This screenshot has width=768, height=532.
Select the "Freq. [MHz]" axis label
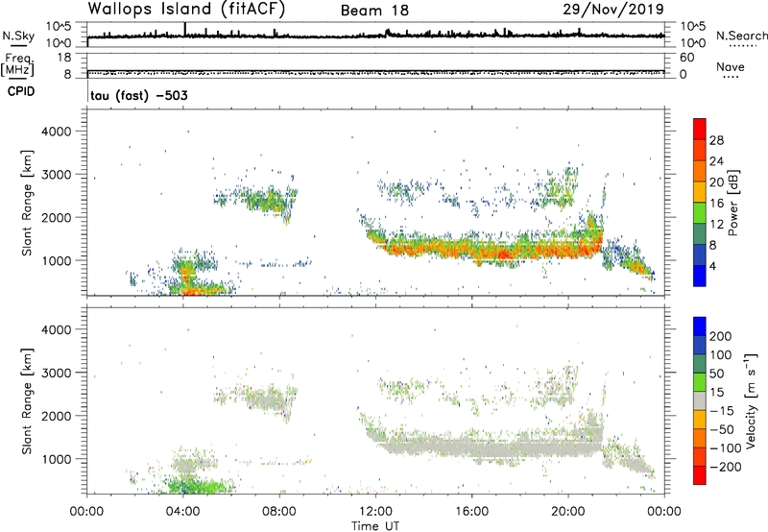pyautogui.click(x=18, y=64)
